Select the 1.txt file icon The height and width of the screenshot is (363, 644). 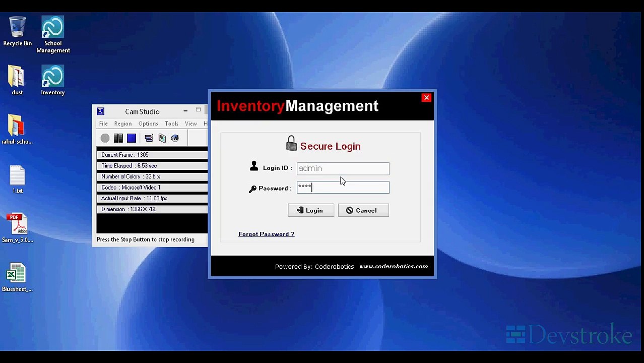coord(17,179)
